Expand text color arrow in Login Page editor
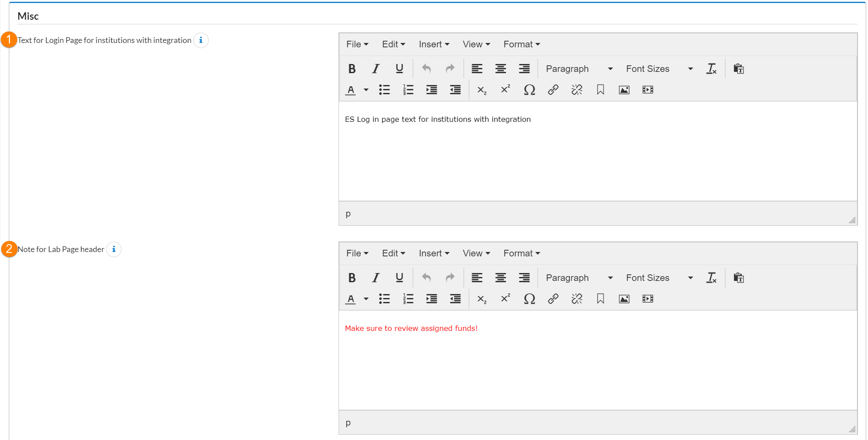Image resolution: width=868 pixels, height=440 pixels. (x=366, y=90)
